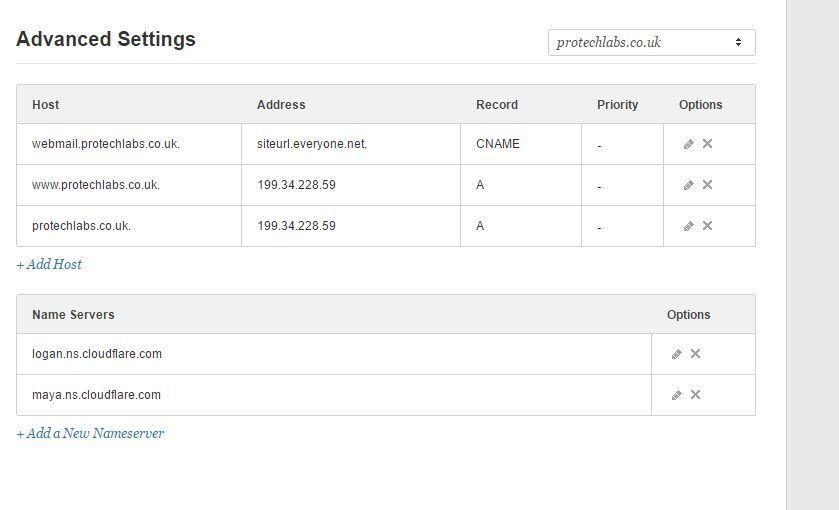Edit the logan.ns.cloudflare.com nameserver

pos(677,354)
